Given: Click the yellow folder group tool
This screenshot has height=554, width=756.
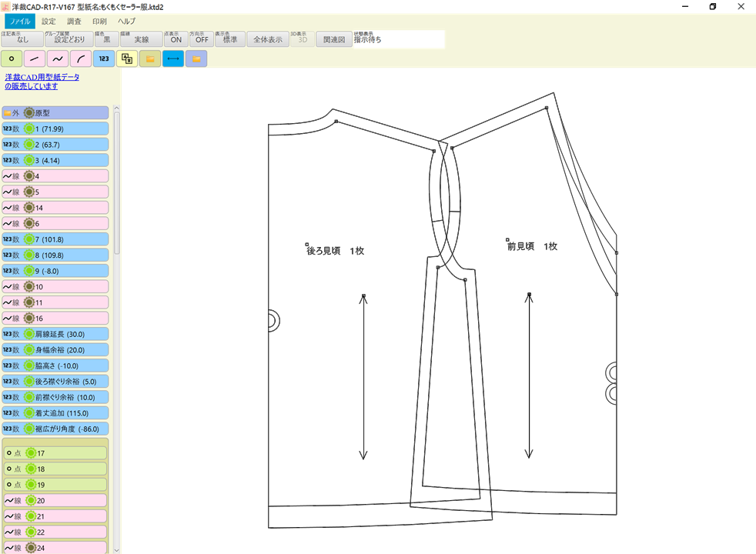Looking at the screenshot, I should 150,58.
